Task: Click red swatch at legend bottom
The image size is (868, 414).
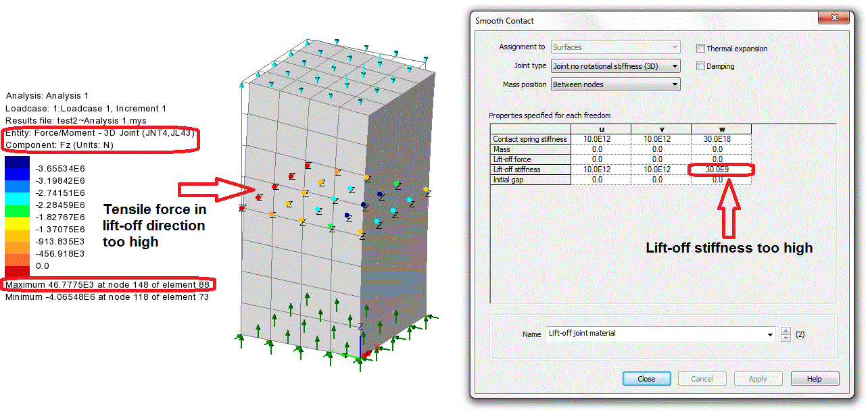Action: (x=17, y=271)
